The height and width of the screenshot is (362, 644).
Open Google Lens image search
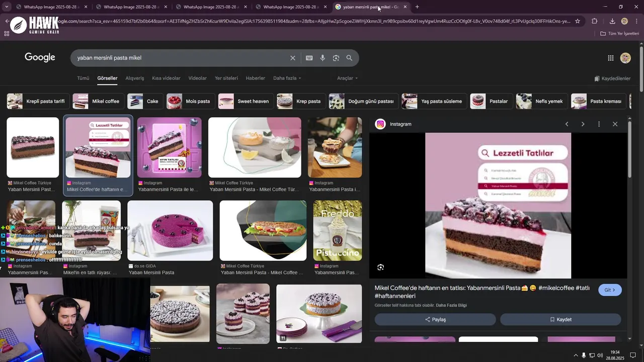(x=336, y=58)
